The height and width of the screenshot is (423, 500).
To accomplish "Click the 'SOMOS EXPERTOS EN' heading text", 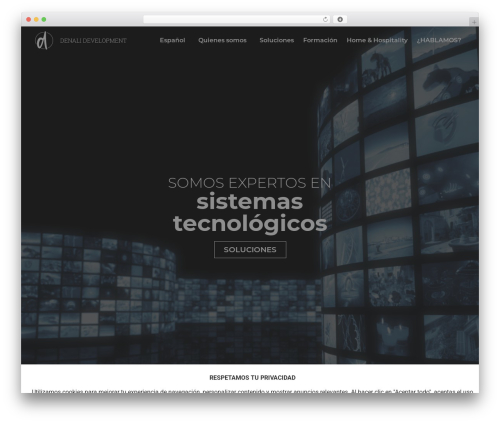I will [250, 183].
